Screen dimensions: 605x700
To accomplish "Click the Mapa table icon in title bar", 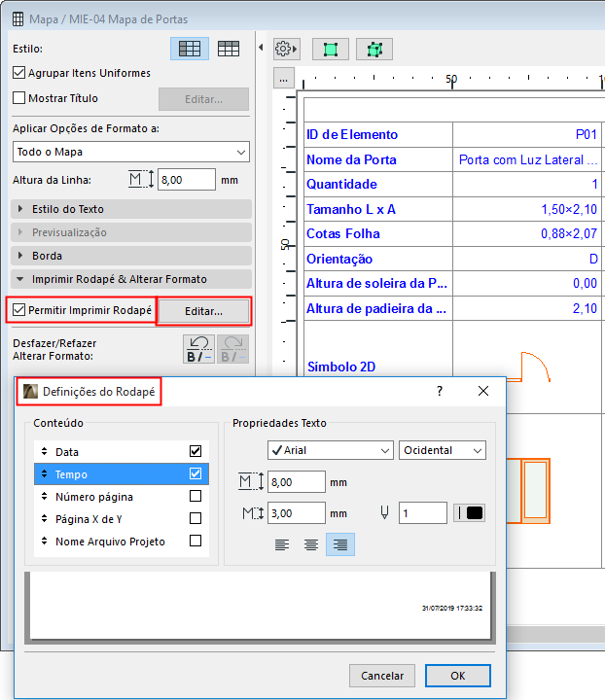I will coord(18,19).
